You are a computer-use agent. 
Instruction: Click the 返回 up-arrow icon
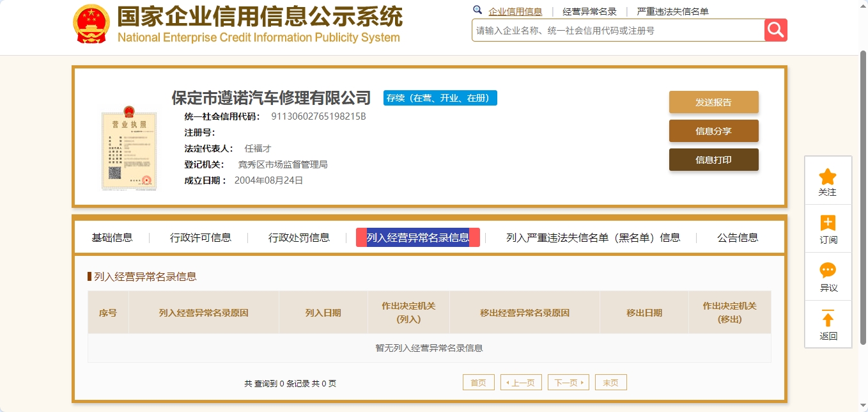pos(828,319)
